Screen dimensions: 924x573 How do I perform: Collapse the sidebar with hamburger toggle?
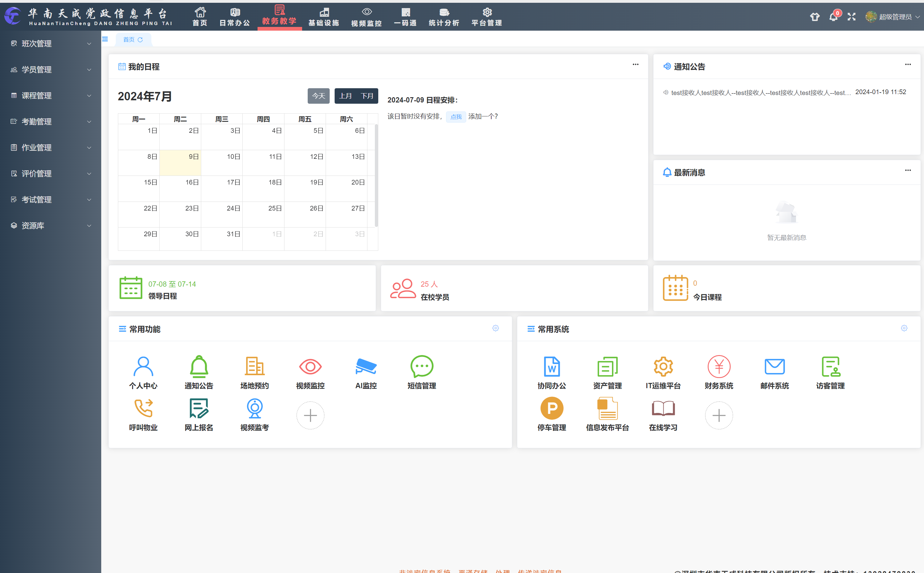pos(105,39)
